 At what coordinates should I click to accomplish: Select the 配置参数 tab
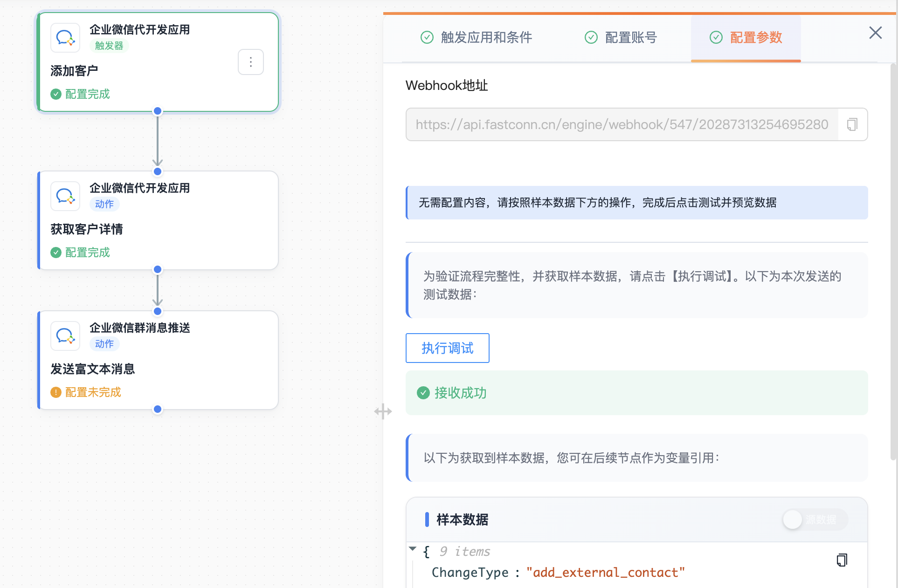746,37
